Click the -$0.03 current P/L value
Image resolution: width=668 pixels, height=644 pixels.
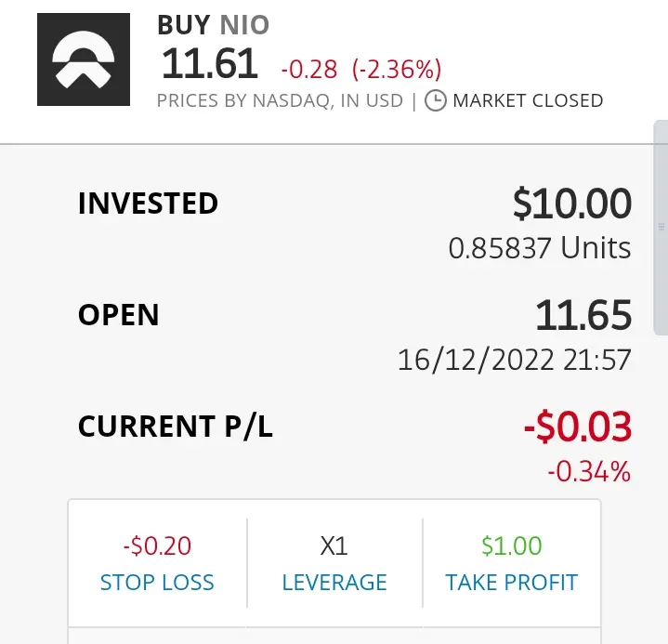pos(578,427)
